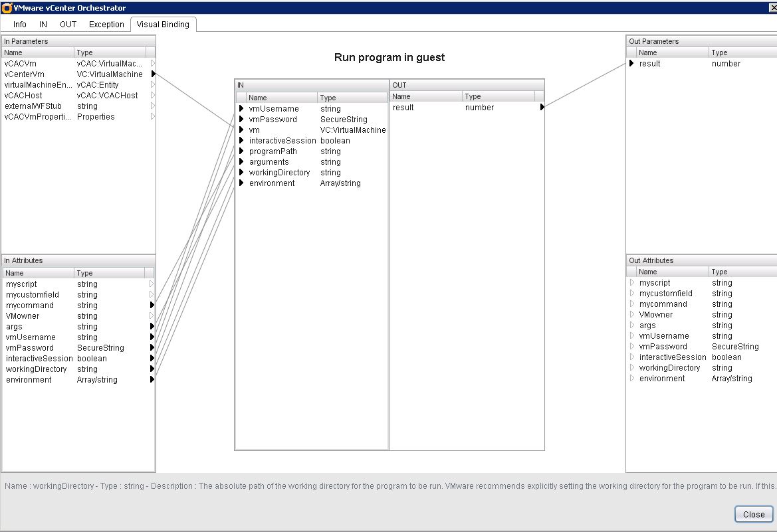
Task: Click output arrow beside result in OUT panel
Action: [x=542, y=108]
